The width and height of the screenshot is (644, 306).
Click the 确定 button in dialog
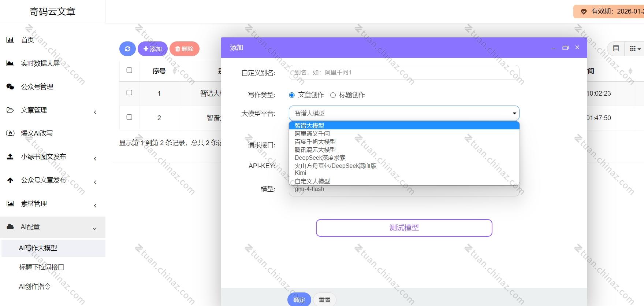point(299,300)
